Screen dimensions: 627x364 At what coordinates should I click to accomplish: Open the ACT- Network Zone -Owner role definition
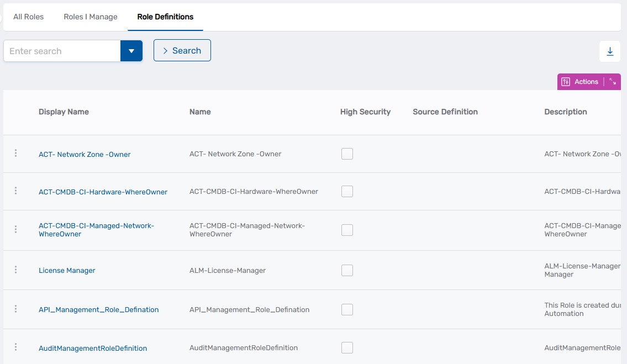(85, 154)
